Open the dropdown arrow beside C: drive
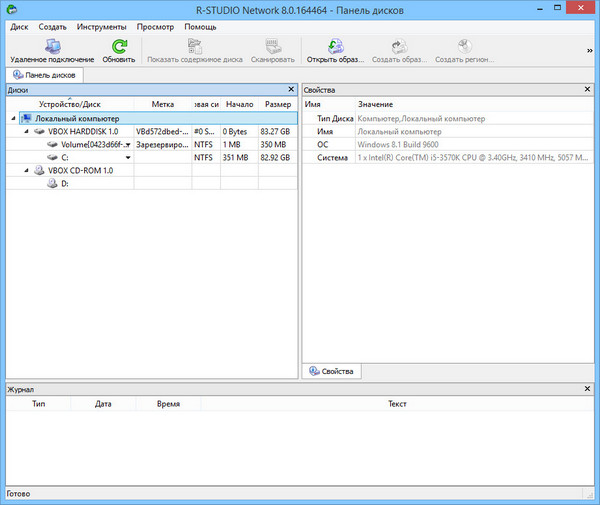This screenshot has height=505, width=600. 128,158
